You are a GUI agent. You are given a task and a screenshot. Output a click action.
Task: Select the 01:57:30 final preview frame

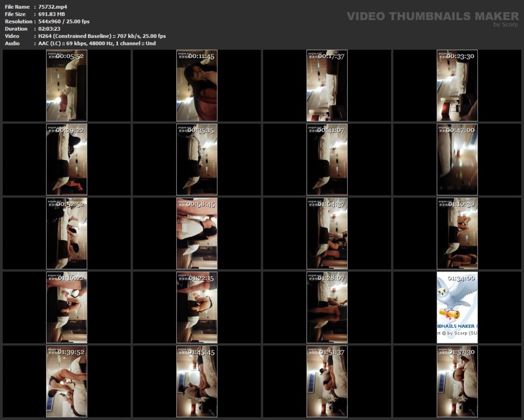pos(457,380)
